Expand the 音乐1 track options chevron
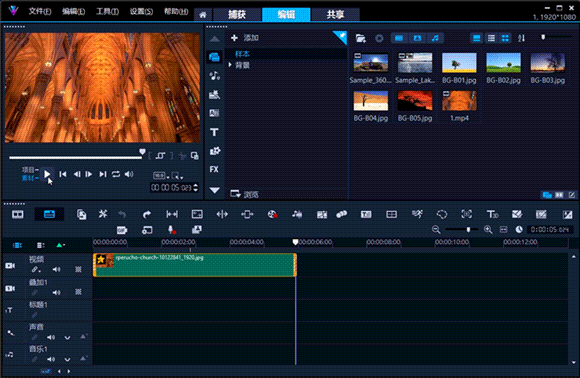The height and width of the screenshot is (378, 580). click(x=67, y=360)
